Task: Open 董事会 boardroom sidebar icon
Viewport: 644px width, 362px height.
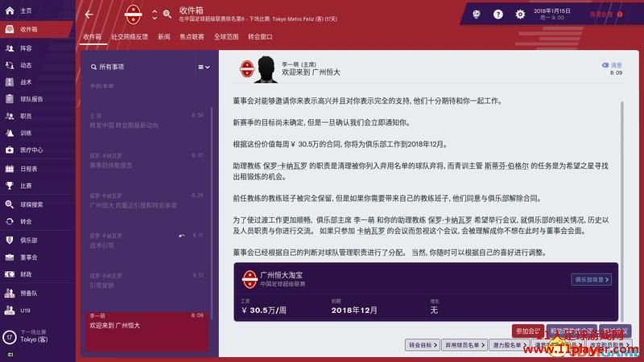Action: pos(10,257)
